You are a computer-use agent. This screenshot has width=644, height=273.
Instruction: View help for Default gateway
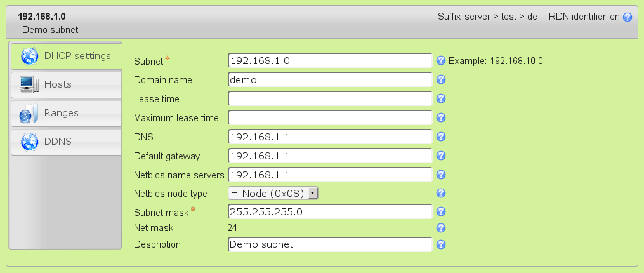pyautogui.click(x=441, y=156)
